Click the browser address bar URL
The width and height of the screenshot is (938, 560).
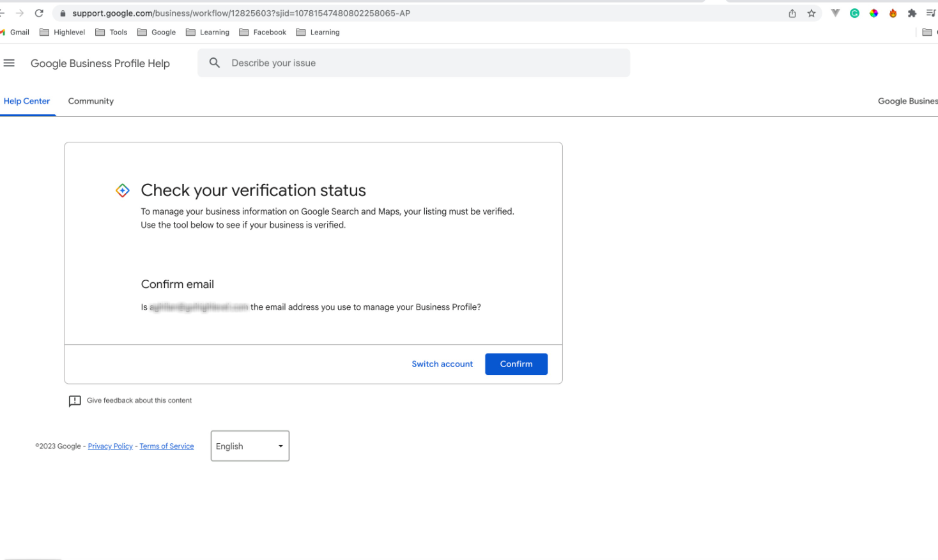pos(242,13)
